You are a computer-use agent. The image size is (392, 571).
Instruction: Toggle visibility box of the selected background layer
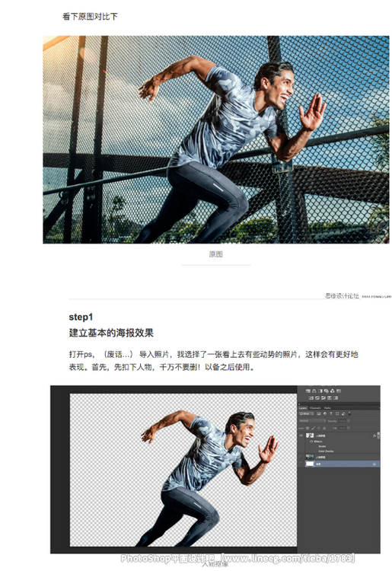301,464
